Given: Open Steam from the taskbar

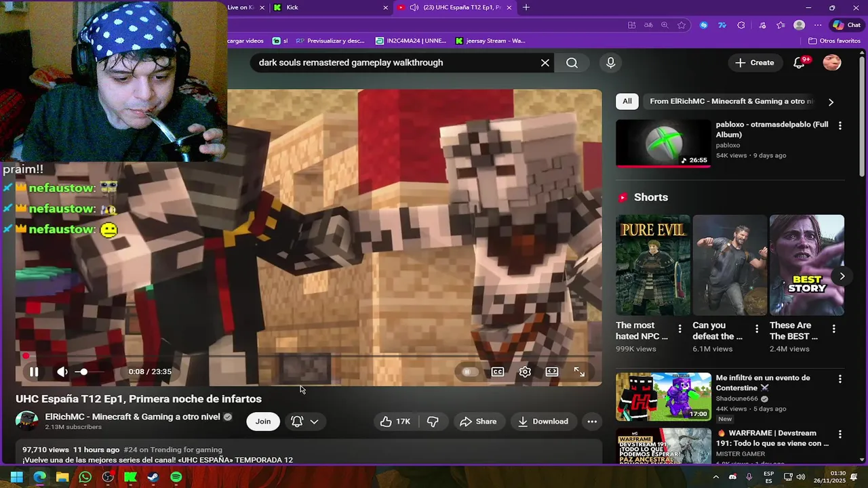Looking at the screenshot, I should point(153,477).
